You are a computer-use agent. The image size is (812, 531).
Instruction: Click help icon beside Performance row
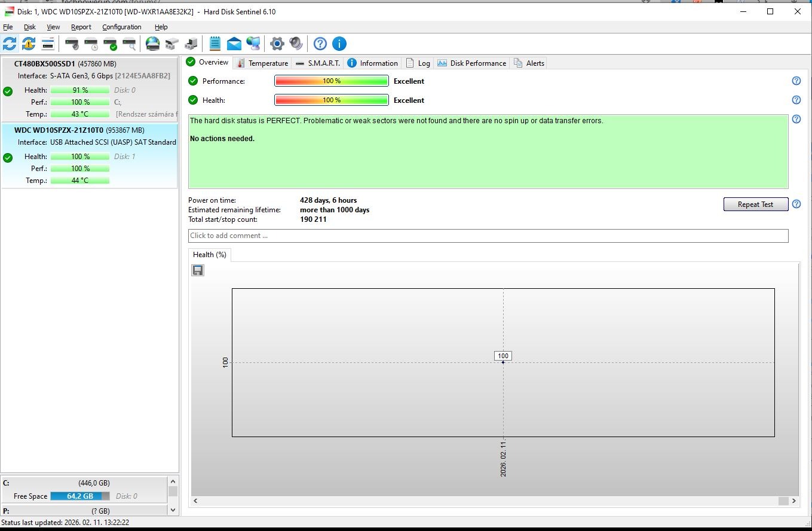click(796, 81)
